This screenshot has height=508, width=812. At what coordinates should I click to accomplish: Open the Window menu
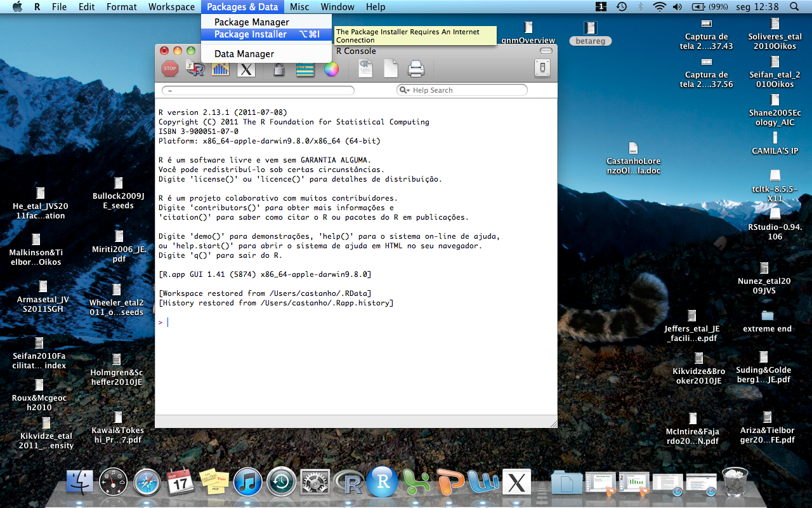(x=337, y=7)
